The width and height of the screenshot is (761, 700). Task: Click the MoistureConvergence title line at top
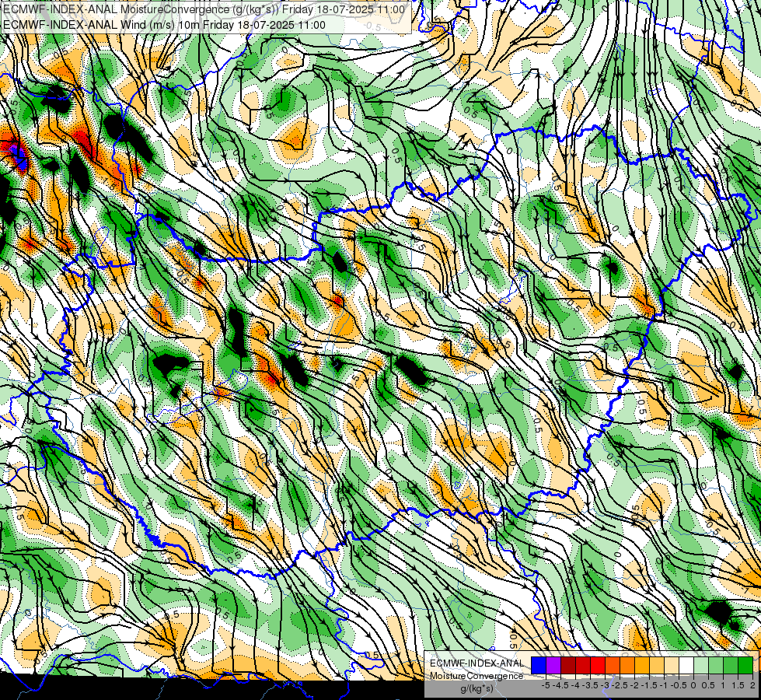204,9
